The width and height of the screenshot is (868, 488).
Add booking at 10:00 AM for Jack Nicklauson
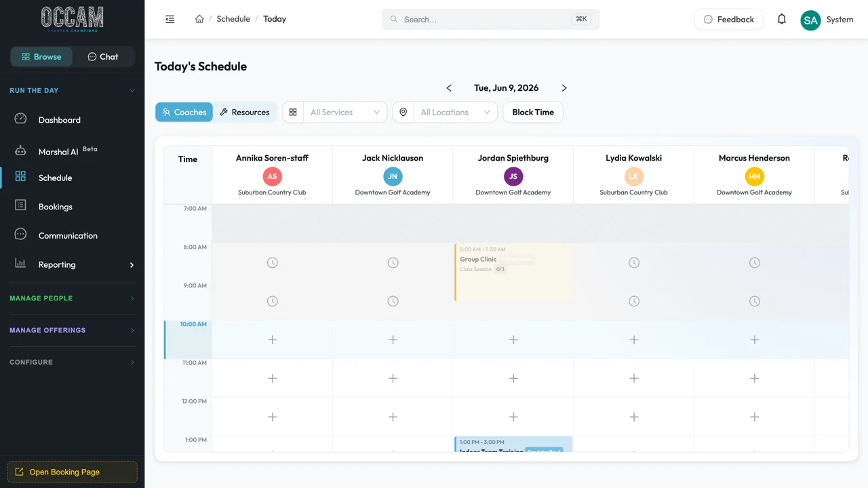pos(393,340)
